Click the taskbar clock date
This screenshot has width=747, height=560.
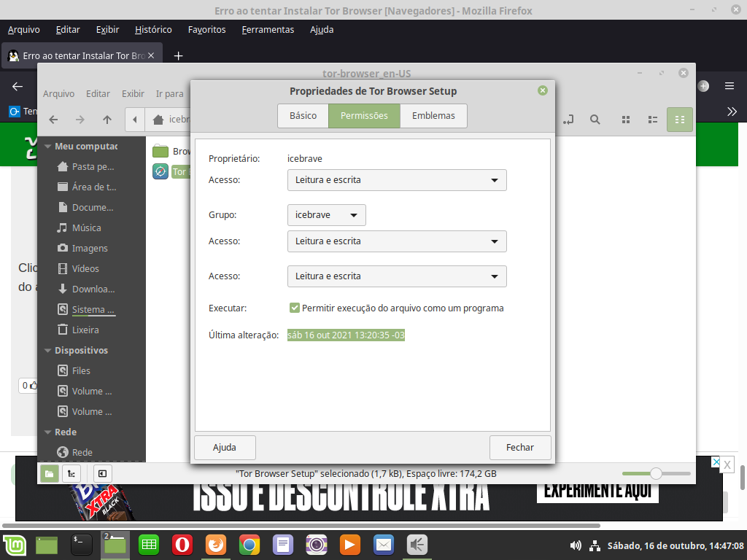point(676,545)
